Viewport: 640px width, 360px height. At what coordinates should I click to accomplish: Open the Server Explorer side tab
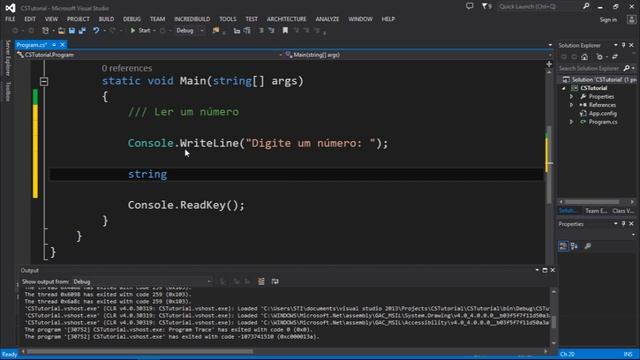pyautogui.click(x=8, y=58)
